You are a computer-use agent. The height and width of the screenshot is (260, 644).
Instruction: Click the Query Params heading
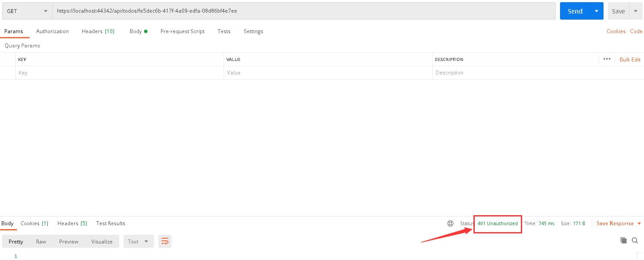click(x=22, y=46)
